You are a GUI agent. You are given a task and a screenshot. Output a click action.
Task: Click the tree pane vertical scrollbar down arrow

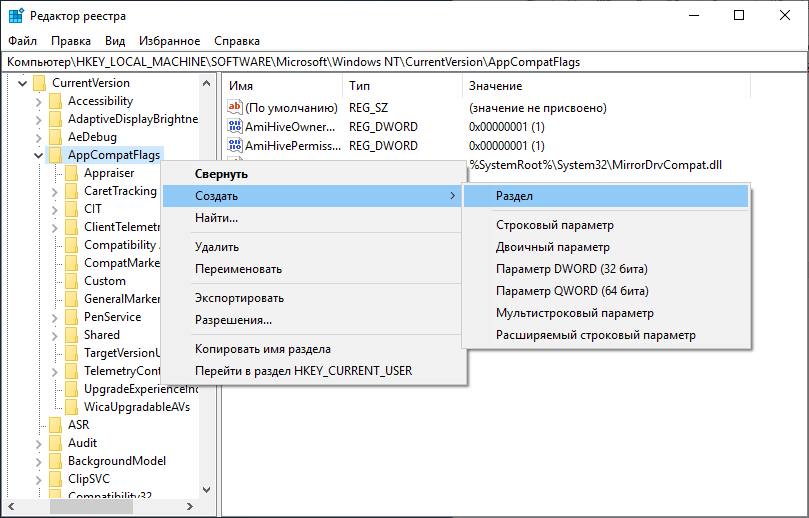(x=209, y=490)
